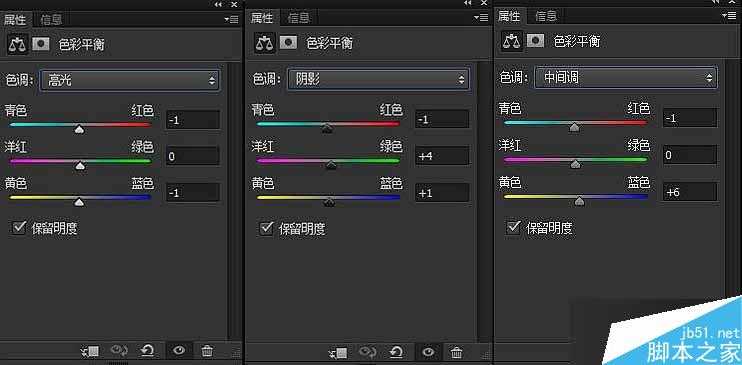
Task: Select the layer mask icon in the 高光 panel
Action: coord(41,44)
